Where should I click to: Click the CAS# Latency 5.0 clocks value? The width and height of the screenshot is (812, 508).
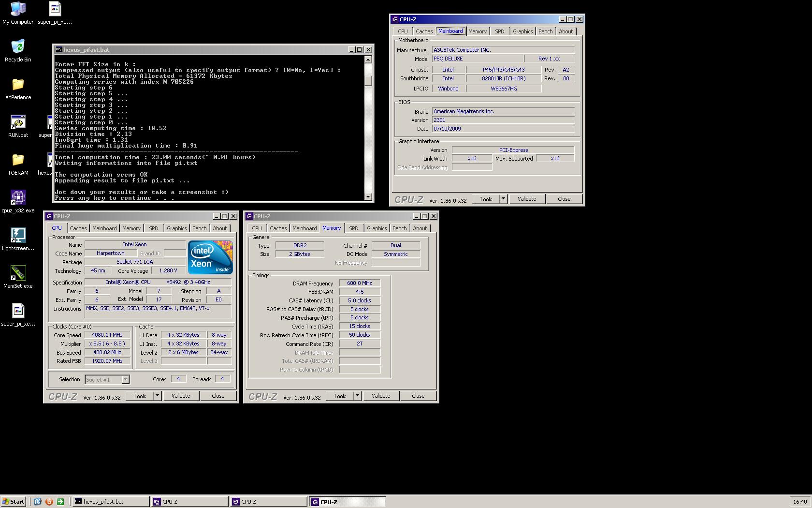coord(360,300)
